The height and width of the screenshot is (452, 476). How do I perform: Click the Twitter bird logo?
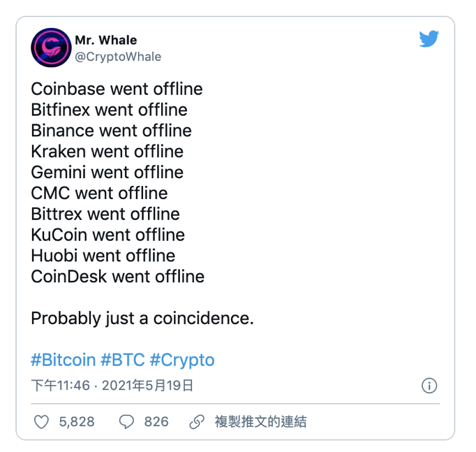(x=429, y=39)
